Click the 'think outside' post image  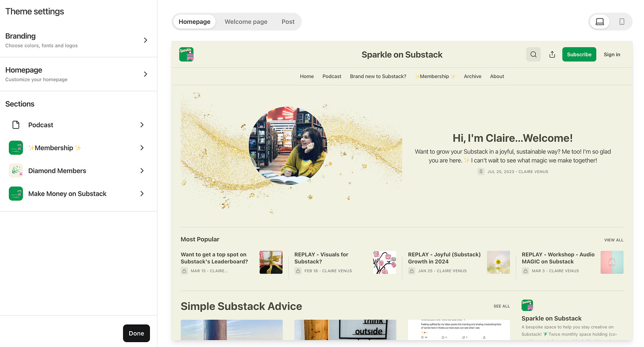pyautogui.click(x=345, y=330)
